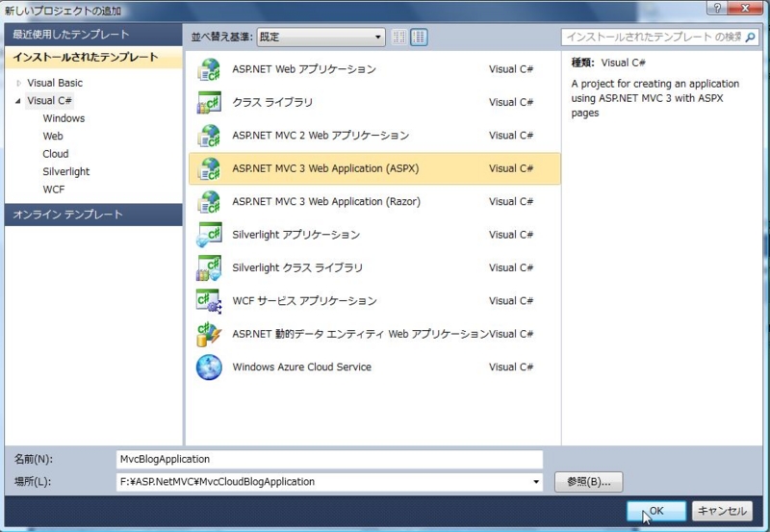The width and height of the screenshot is (770, 532).
Task: Select Cloud under Visual C#
Action: pos(56,154)
